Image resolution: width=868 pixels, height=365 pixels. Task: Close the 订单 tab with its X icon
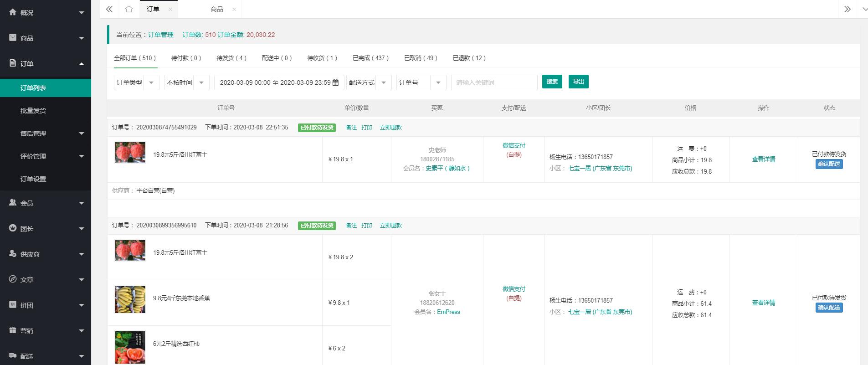pyautogui.click(x=170, y=9)
